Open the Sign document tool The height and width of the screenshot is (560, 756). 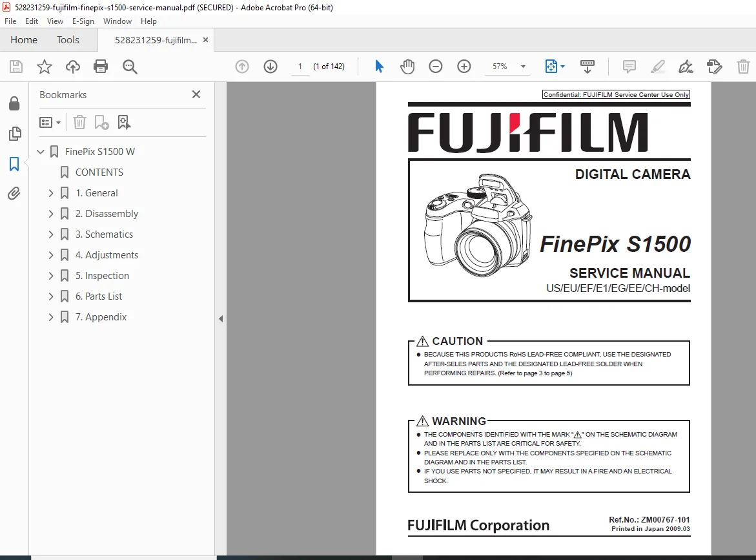686,67
